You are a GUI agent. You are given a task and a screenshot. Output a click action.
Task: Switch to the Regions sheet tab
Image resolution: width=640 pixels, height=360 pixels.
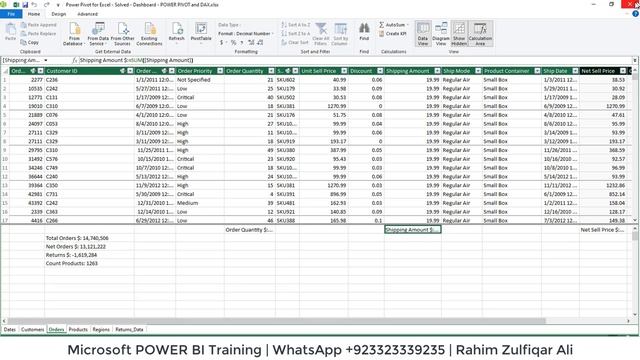[x=101, y=329]
